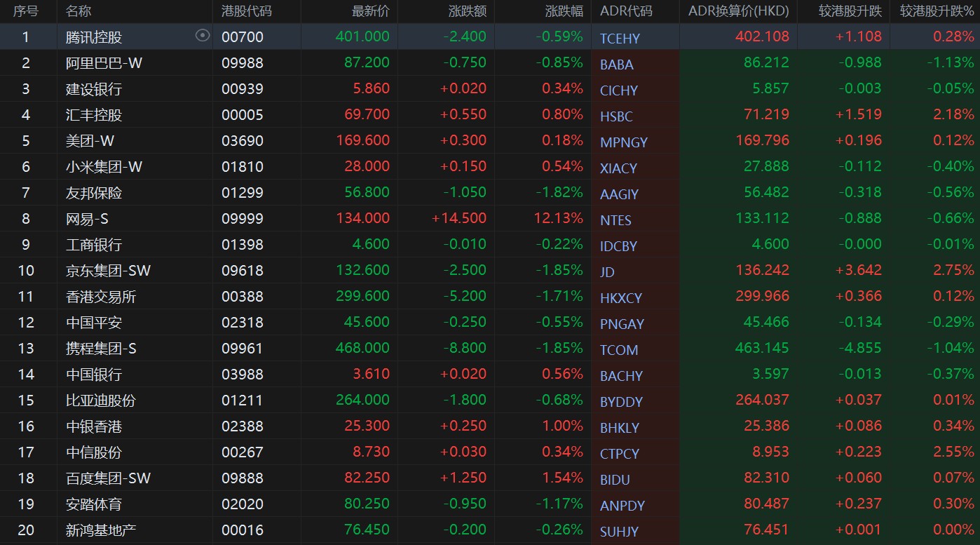
Task: Sort by the 较港股升跌 column header
Action: (x=850, y=11)
